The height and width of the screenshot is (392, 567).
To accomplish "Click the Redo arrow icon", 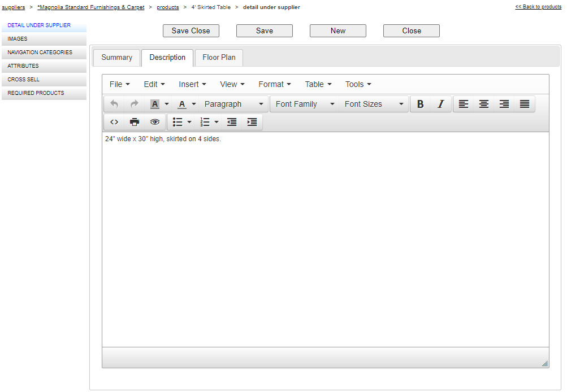I will click(135, 104).
